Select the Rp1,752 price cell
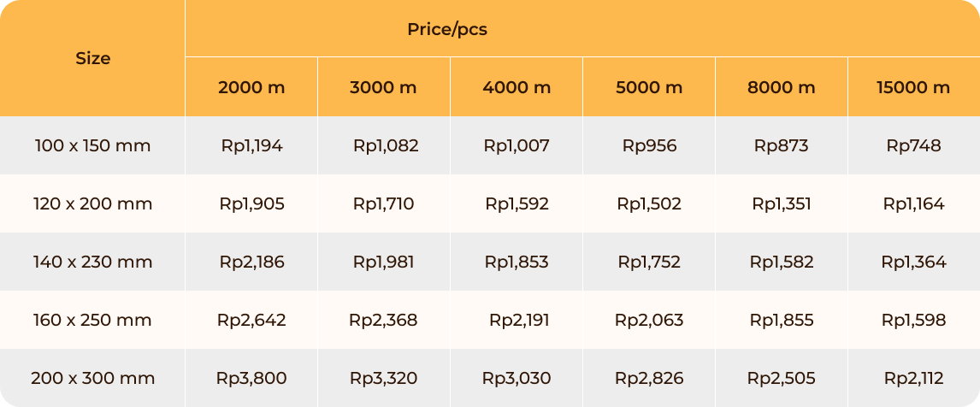The image size is (980, 407). pyautogui.click(x=649, y=262)
